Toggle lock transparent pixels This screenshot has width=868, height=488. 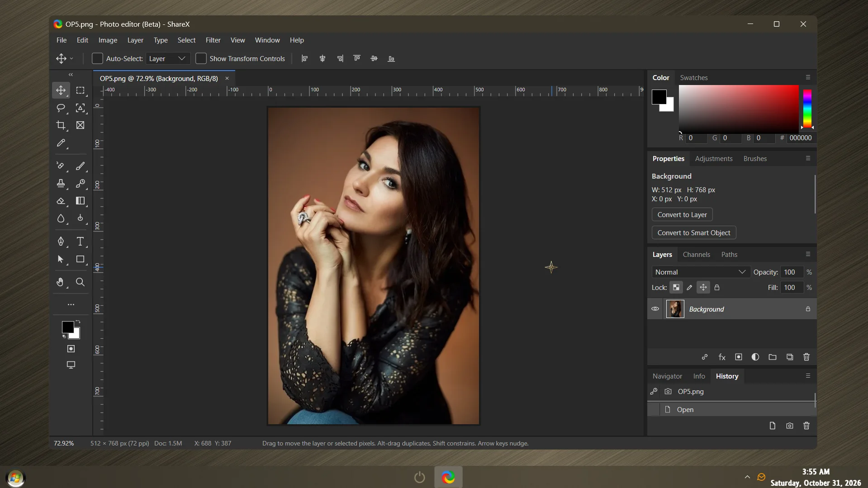676,287
